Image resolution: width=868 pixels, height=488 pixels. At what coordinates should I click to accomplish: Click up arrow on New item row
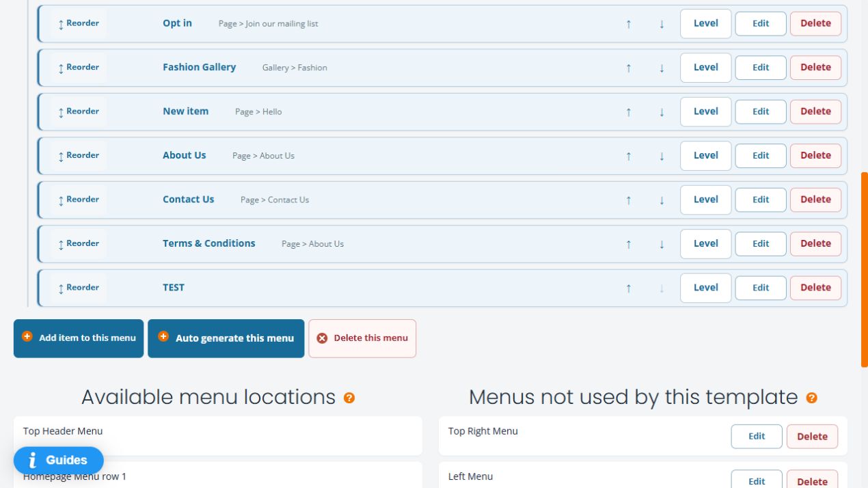pos(629,112)
